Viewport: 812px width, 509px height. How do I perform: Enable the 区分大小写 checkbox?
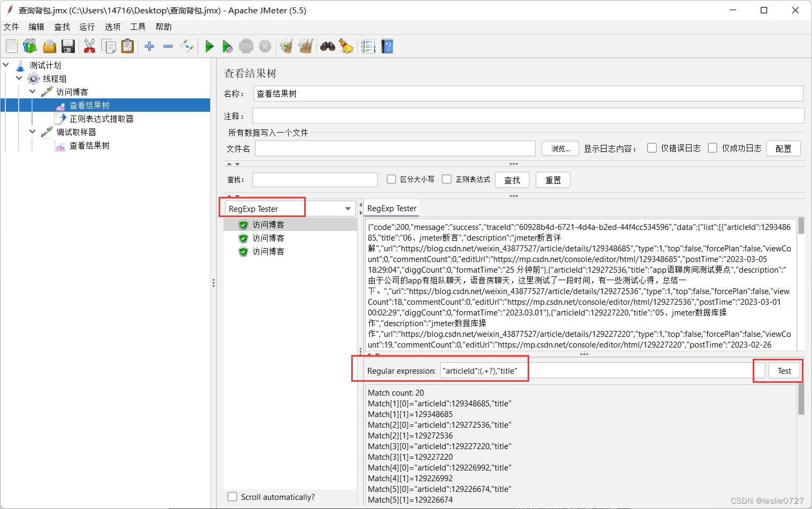(391, 179)
